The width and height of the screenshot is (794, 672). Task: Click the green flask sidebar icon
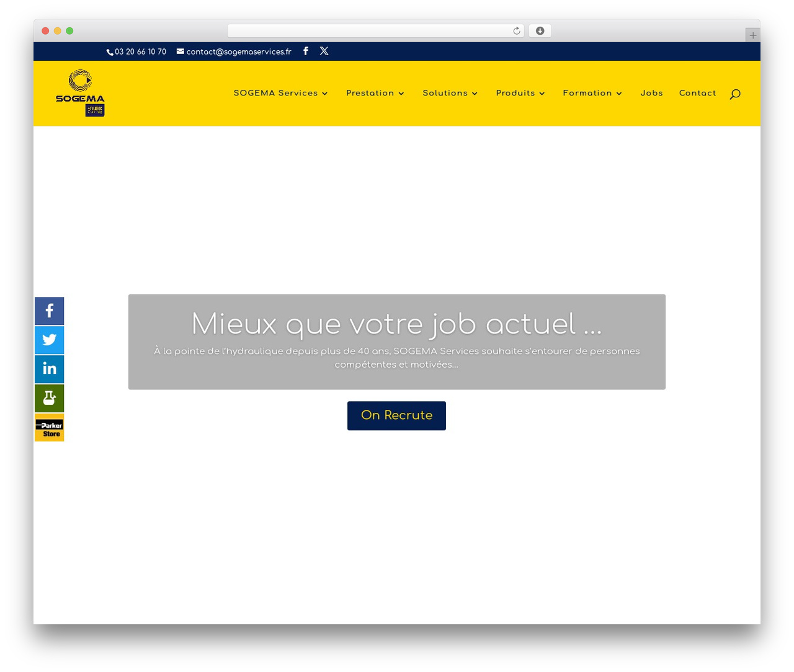tap(50, 399)
